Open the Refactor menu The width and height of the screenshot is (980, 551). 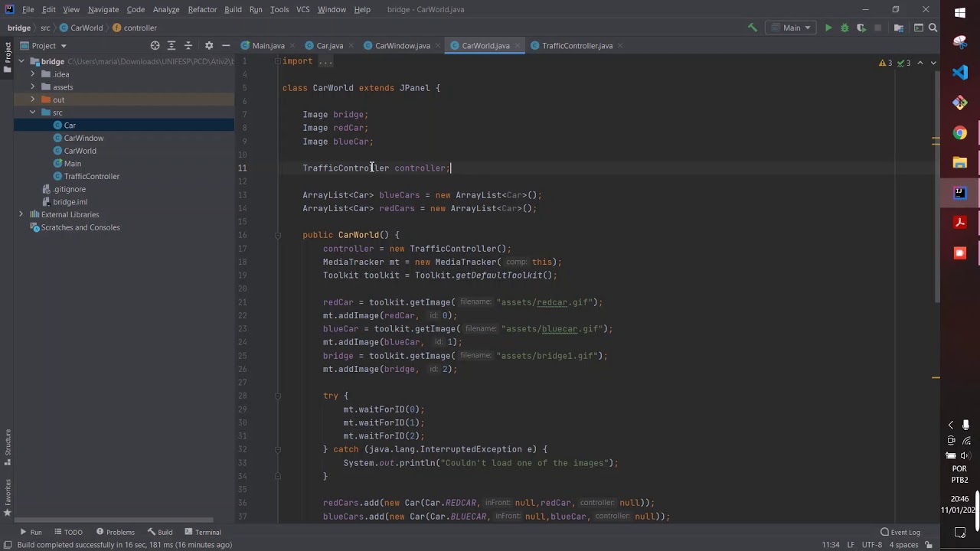click(x=202, y=9)
